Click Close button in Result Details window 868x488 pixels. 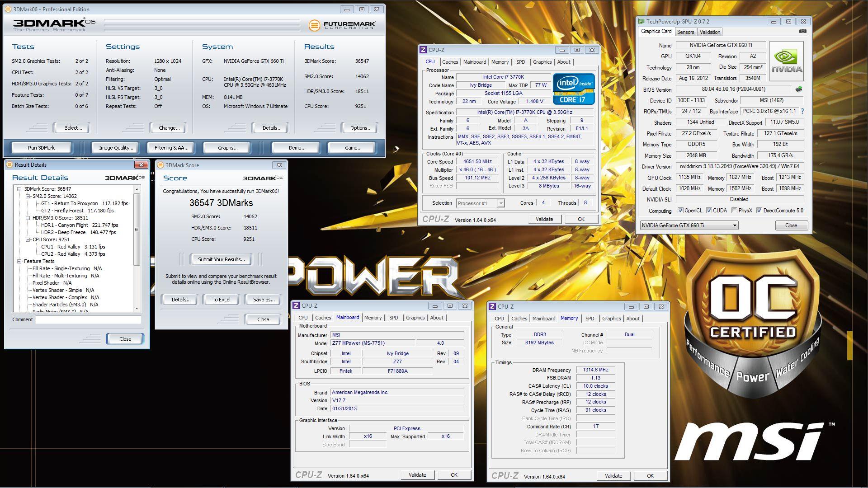[125, 339]
